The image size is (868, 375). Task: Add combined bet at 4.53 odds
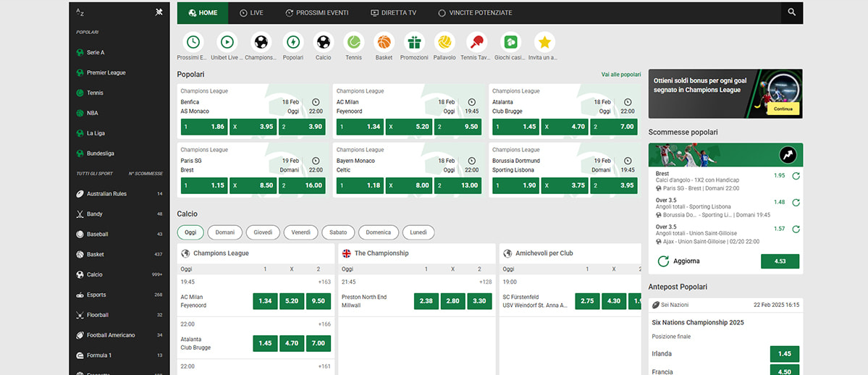(780, 261)
